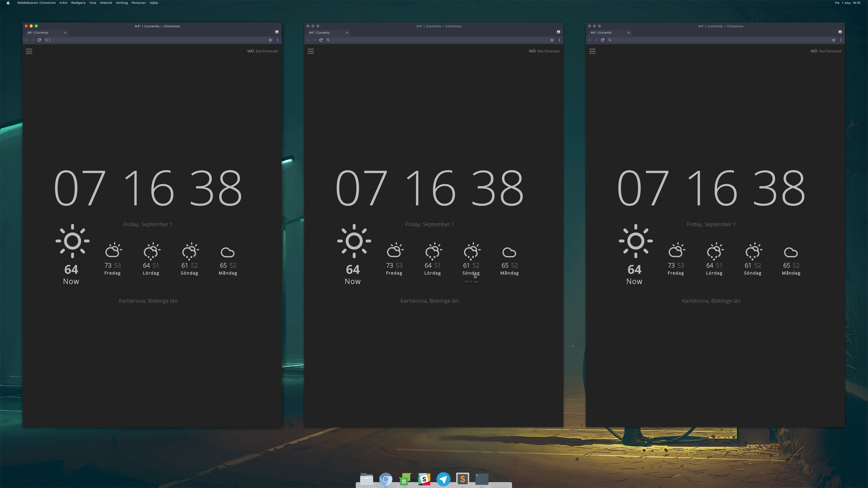Click the Now sun icon in right window
The width and height of the screenshot is (868, 488).
635,241
